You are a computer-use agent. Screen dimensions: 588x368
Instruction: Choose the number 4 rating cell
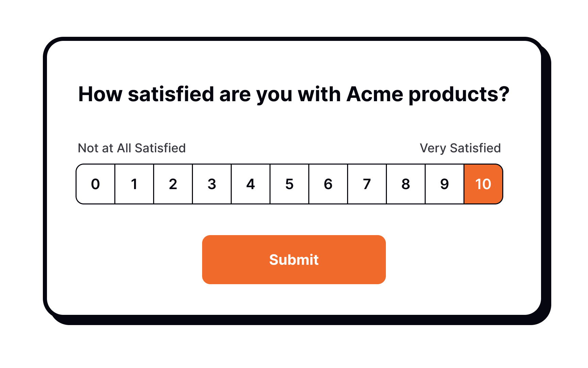pos(250,184)
